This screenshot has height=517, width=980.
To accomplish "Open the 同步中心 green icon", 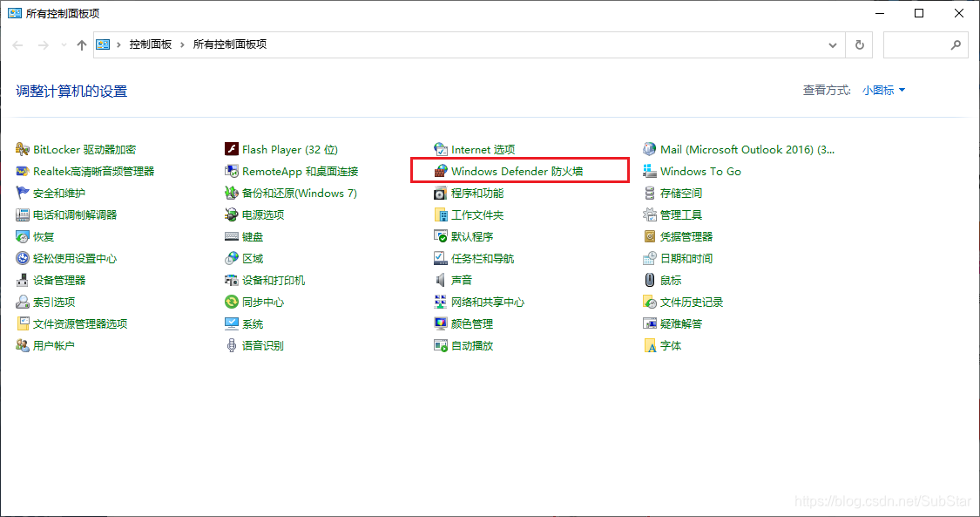I will pos(232,302).
